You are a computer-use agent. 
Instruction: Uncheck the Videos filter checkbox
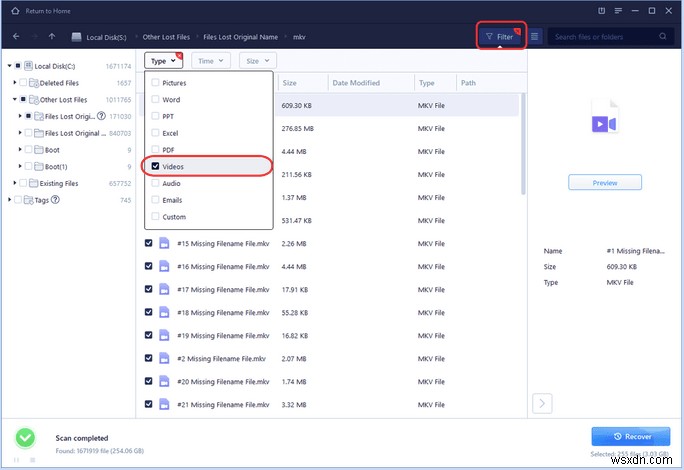[x=155, y=166]
